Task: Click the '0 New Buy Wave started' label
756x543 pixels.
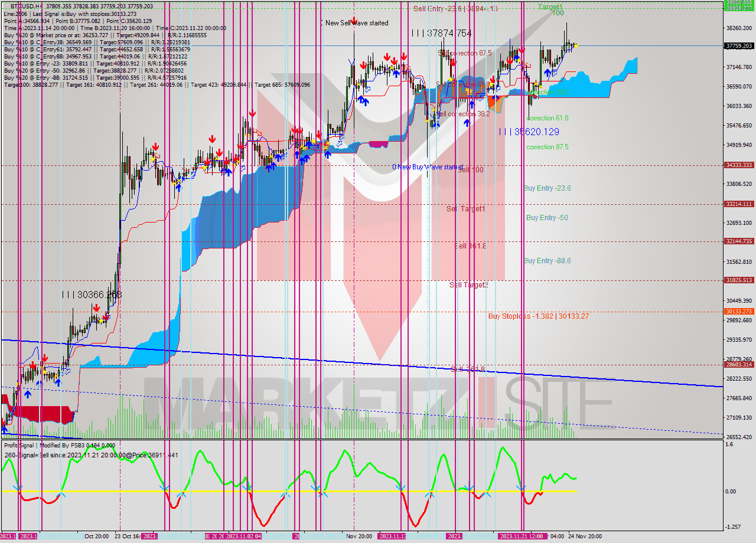Action: tap(428, 167)
